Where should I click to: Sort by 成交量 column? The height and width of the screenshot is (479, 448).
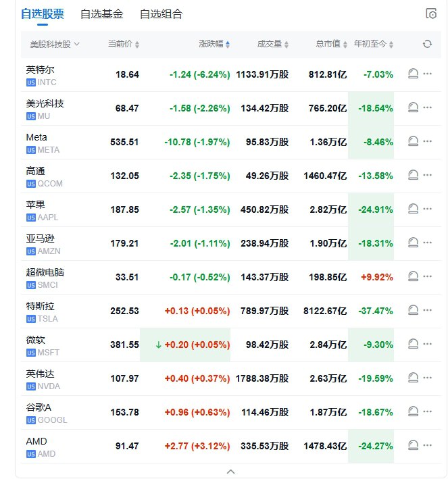pyautogui.click(x=272, y=44)
